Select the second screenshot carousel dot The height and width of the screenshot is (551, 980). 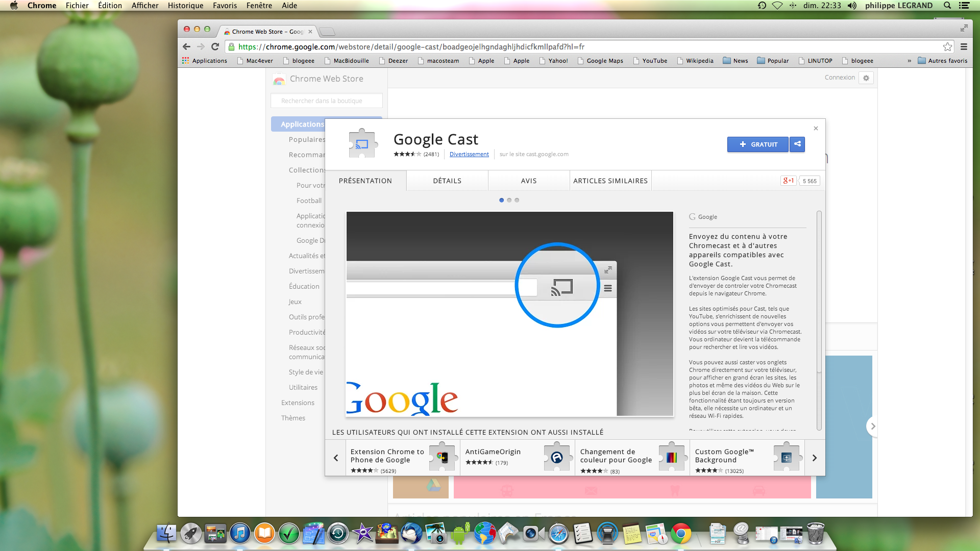509,200
